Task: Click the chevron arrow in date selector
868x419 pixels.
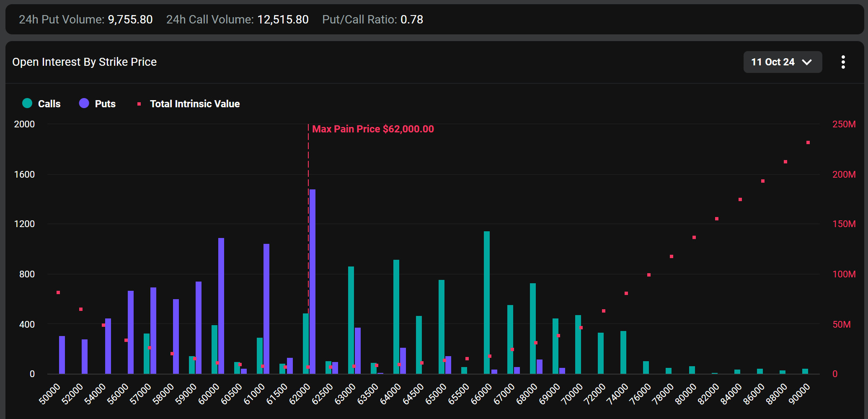Action: [807, 62]
